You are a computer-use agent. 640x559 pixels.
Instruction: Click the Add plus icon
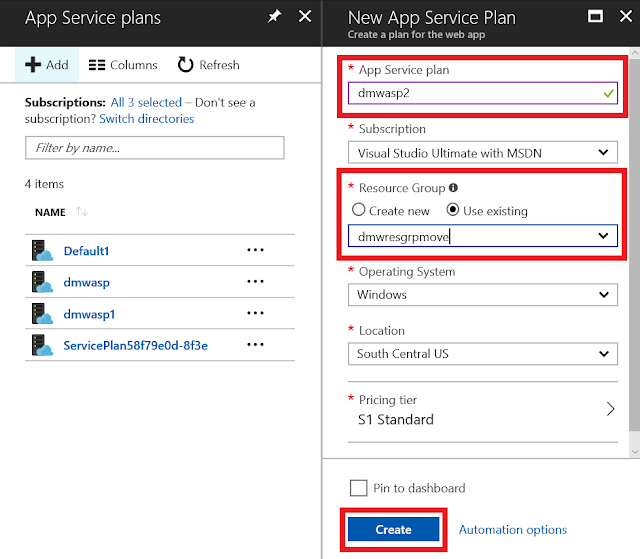(x=33, y=65)
